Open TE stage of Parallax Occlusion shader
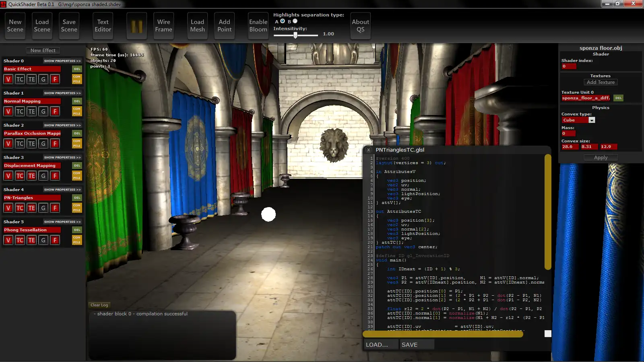This screenshot has width=644, height=362. click(31, 144)
